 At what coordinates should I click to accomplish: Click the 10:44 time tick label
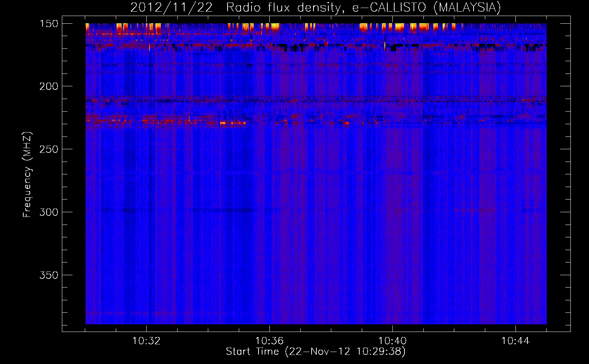(515, 341)
